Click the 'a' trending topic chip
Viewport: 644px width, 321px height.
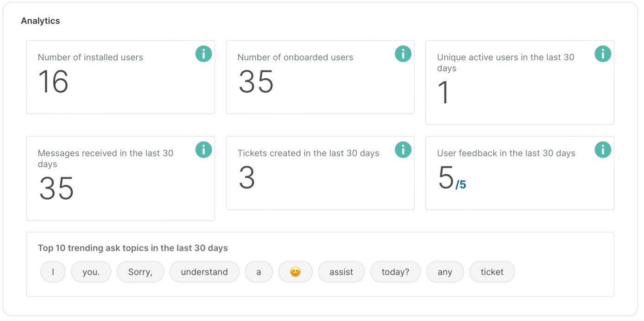tap(259, 272)
